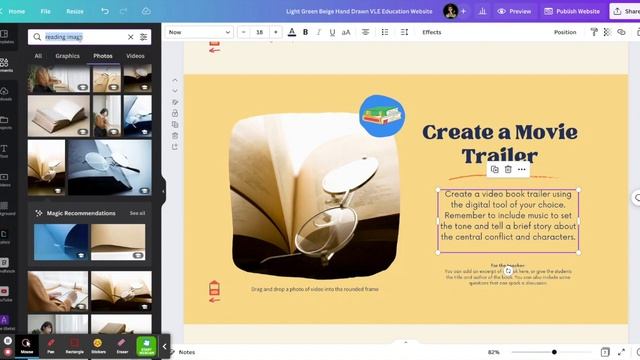Select the blue Magic Recommendations thumbnail
Screen dimensions: 640x360
pyautogui.click(x=61, y=242)
